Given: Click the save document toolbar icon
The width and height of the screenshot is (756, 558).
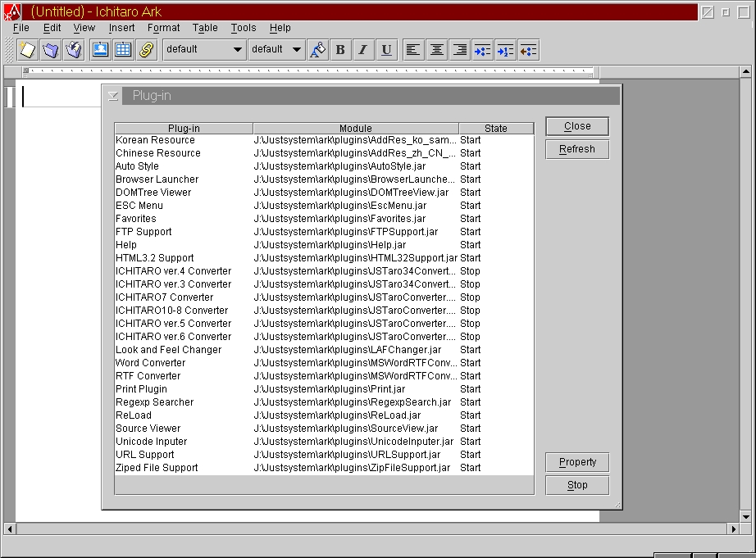Looking at the screenshot, I should [75, 50].
